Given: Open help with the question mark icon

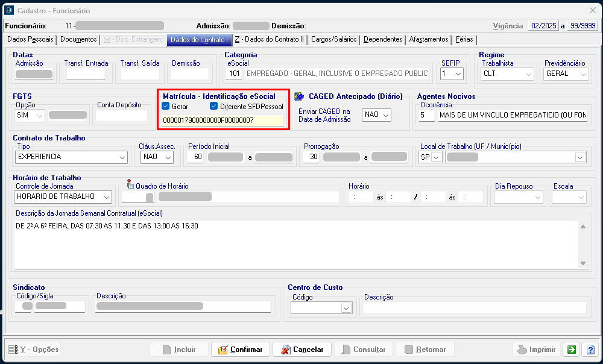Looking at the screenshot, I should (590, 350).
